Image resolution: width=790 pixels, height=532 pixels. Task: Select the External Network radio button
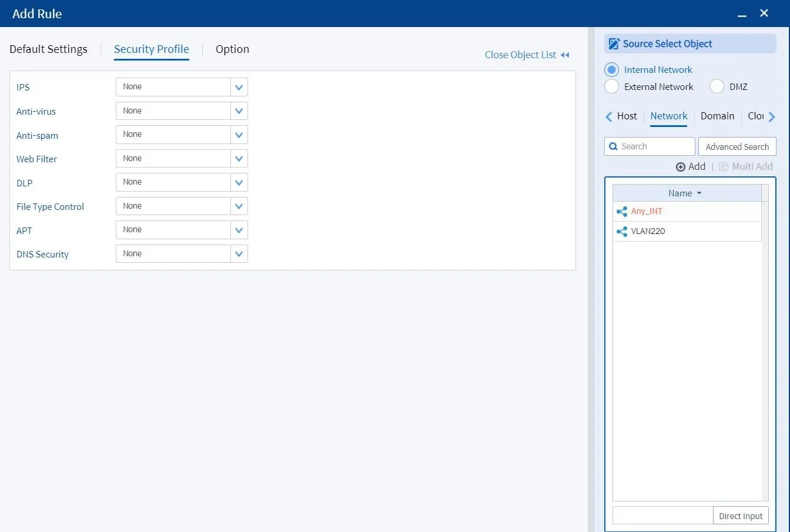pyautogui.click(x=611, y=86)
